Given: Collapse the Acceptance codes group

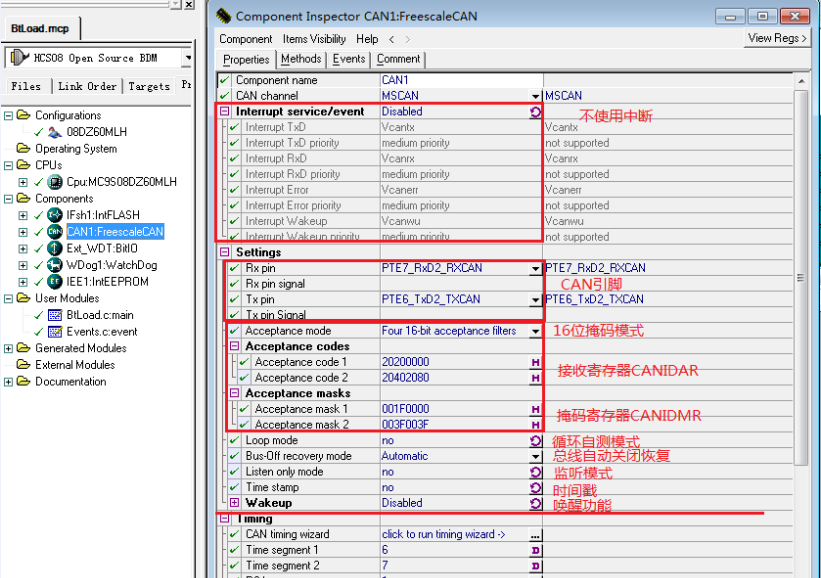Looking at the screenshot, I should 235,346.
